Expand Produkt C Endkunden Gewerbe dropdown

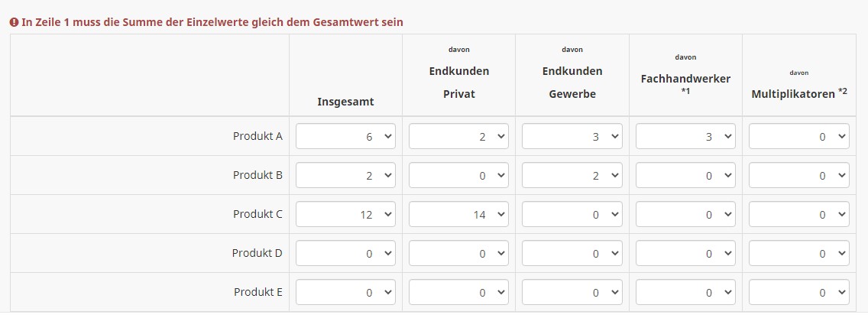click(x=572, y=214)
